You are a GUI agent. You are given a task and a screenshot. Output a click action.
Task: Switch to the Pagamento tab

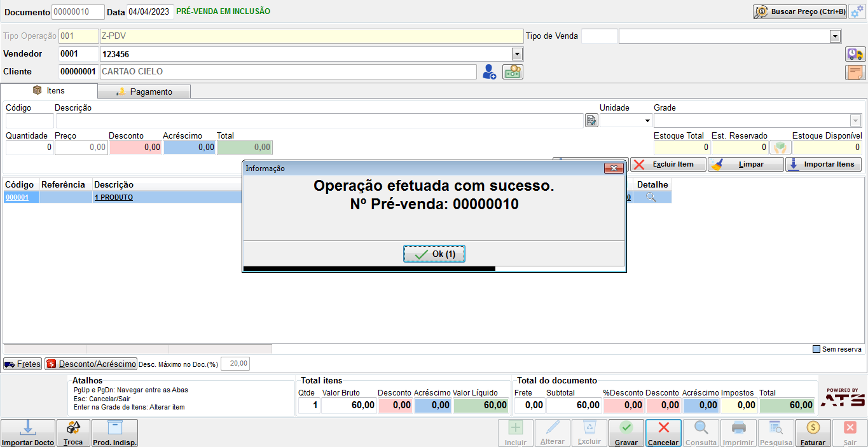(x=144, y=92)
